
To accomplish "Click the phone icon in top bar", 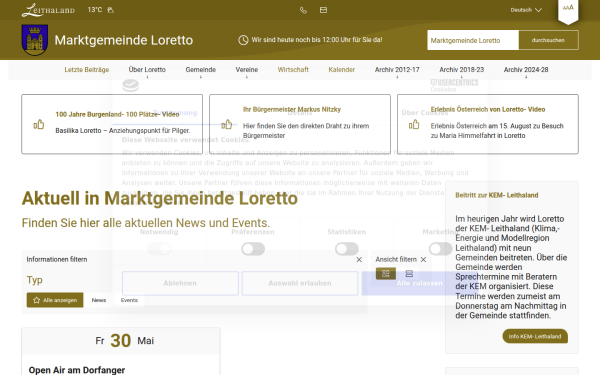I will (303, 10).
